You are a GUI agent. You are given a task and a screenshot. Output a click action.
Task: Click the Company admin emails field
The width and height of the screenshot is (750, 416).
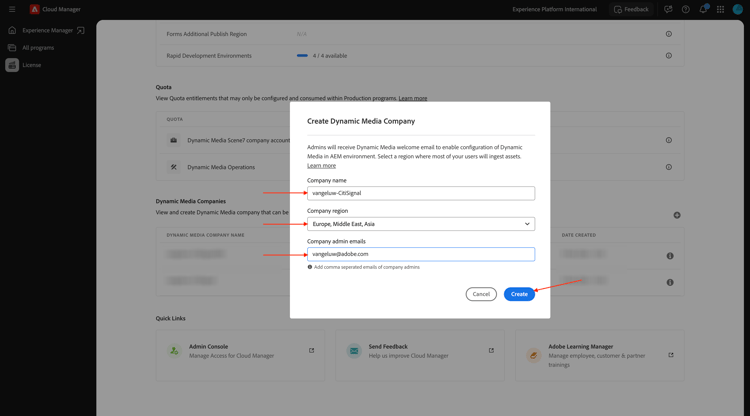click(421, 254)
